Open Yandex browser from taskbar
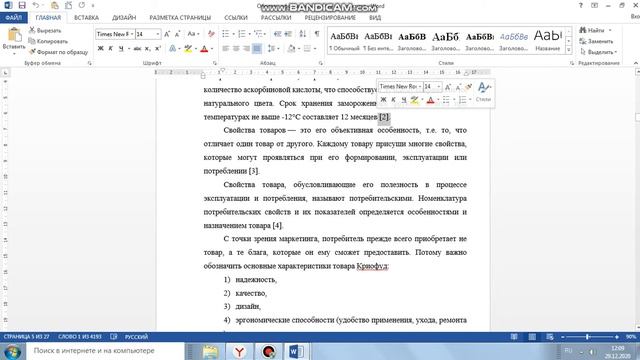The height and width of the screenshot is (360, 640). point(240,351)
